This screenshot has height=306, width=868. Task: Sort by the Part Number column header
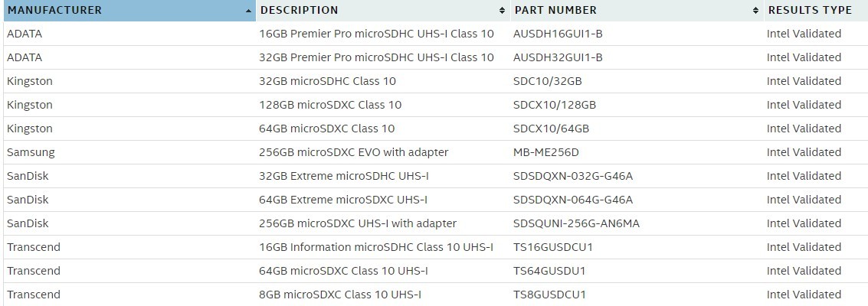click(x=555, y=11)
